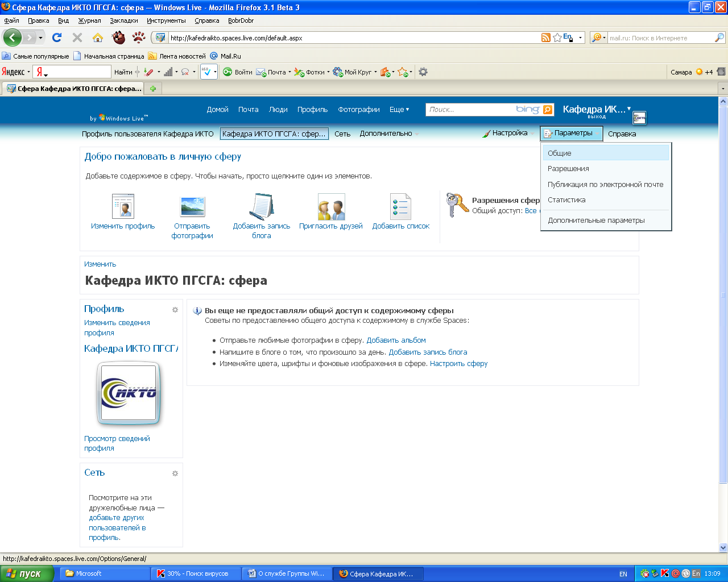Click the search magnifier in mail.ru box

719,38
